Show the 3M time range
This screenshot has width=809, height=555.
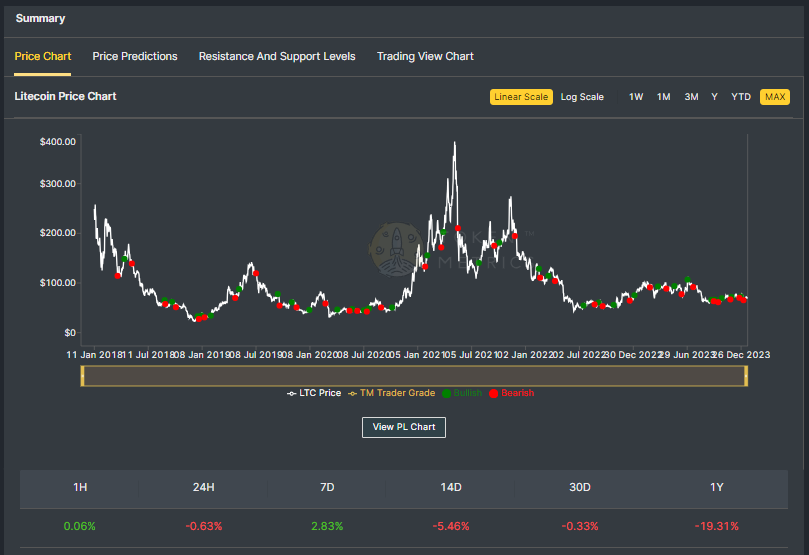[x=691, y=97]
